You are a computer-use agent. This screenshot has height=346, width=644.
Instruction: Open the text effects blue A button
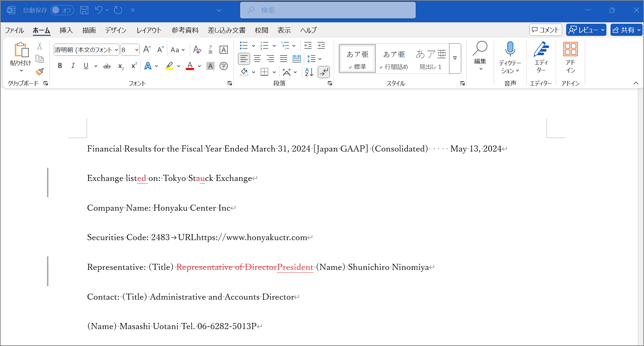(x=148, y=66)
